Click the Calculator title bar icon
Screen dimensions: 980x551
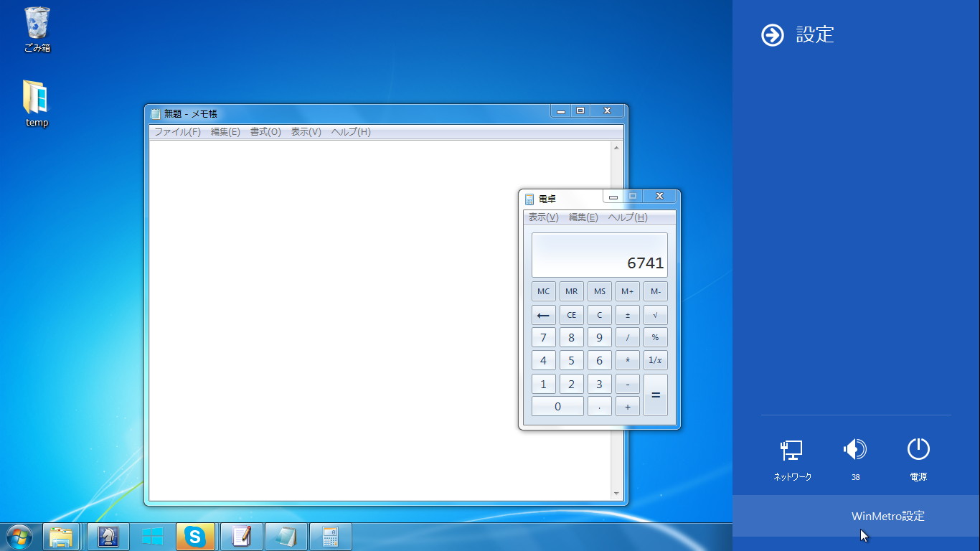coord(529,199)
